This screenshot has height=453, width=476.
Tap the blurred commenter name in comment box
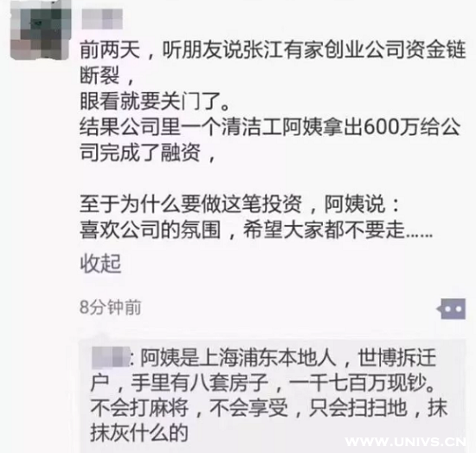[111, 356]
